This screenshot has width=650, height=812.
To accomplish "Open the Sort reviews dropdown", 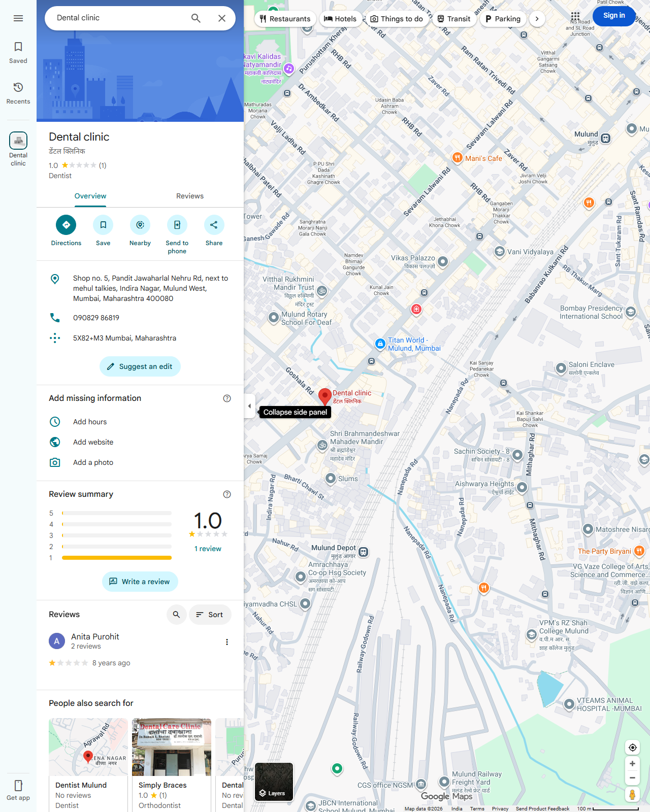I will point(210,615).
